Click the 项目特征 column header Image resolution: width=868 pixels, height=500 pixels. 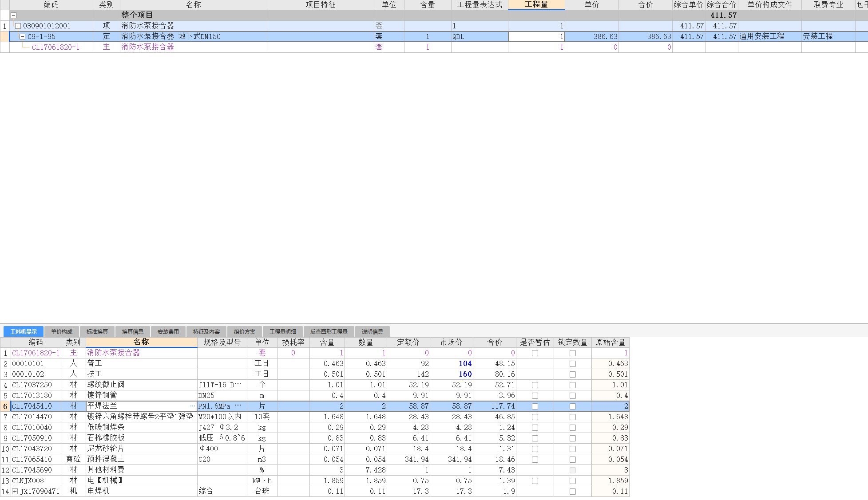click(x=321, y=5)
